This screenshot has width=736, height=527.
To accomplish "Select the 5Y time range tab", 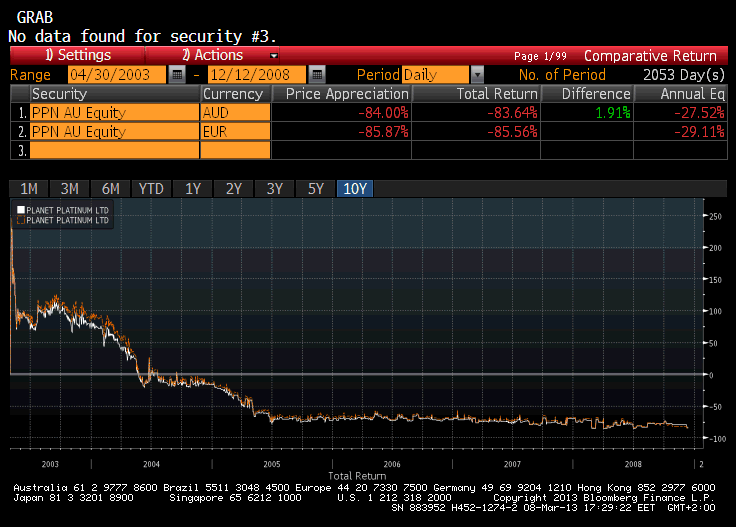I will [315, 189].
